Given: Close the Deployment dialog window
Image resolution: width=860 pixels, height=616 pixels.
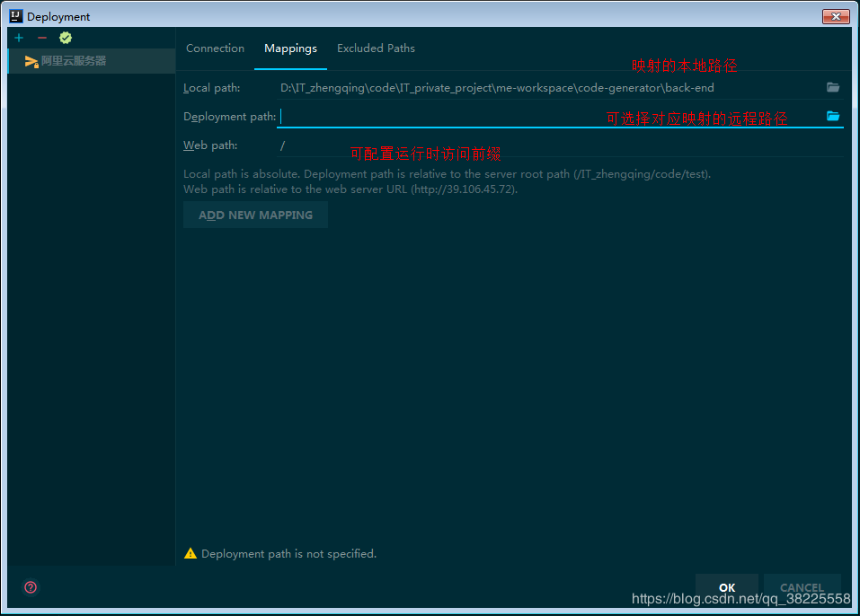Looking at the screenshot, I should pyautogui.click(x=836, y=16).
